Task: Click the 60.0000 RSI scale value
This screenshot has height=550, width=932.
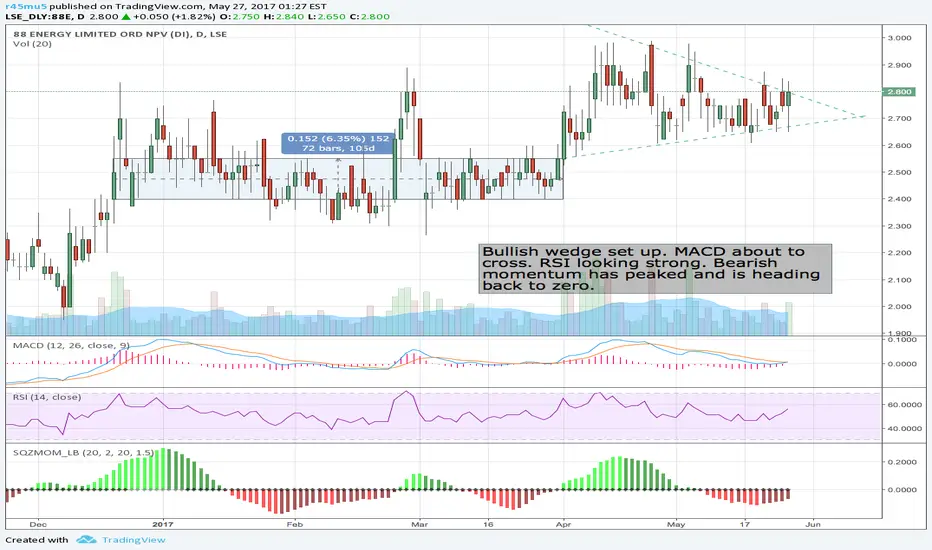Action: [905, 404]
